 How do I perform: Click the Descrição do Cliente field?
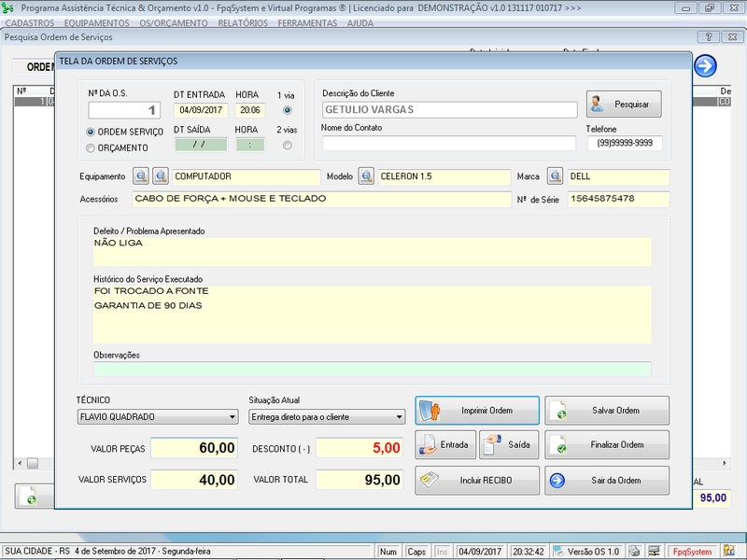click(x=450, y=109)
